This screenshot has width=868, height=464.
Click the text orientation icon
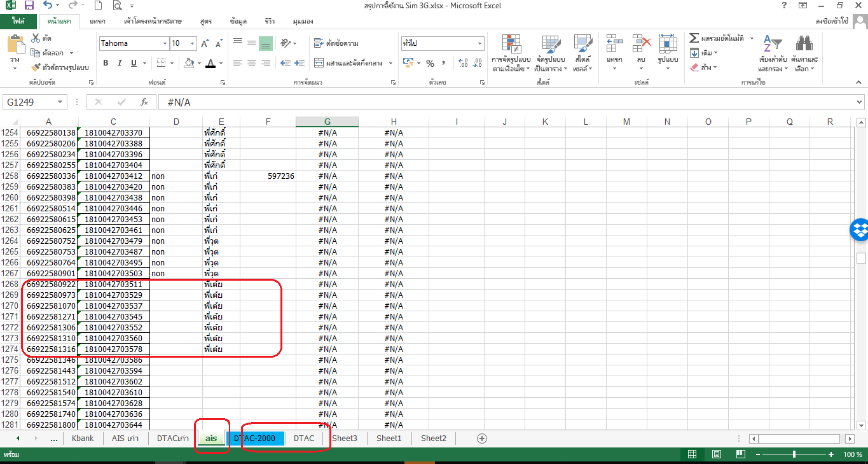(x=286, y=43)
